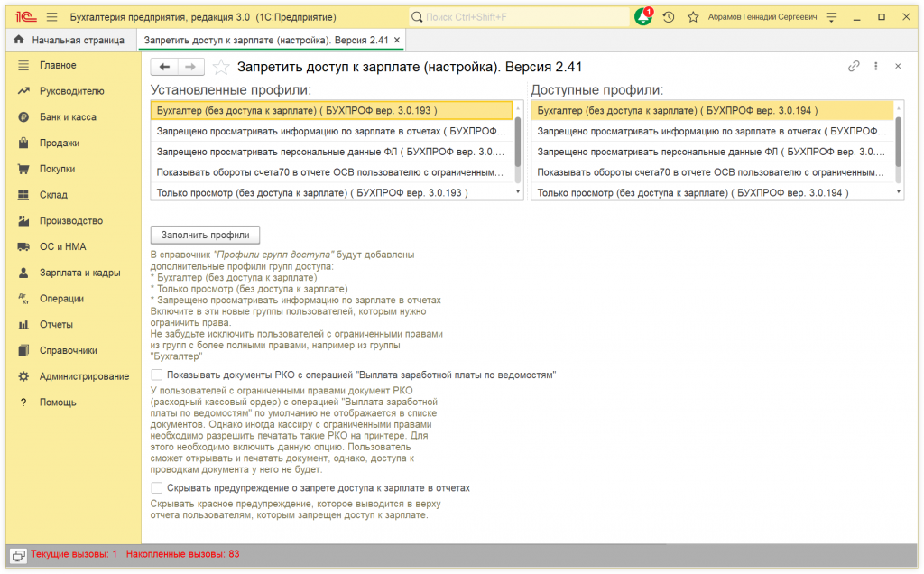Click the home icon of Начальная страница
The width and height of the screenshot is (924, 574).
(x=19, y=40)
